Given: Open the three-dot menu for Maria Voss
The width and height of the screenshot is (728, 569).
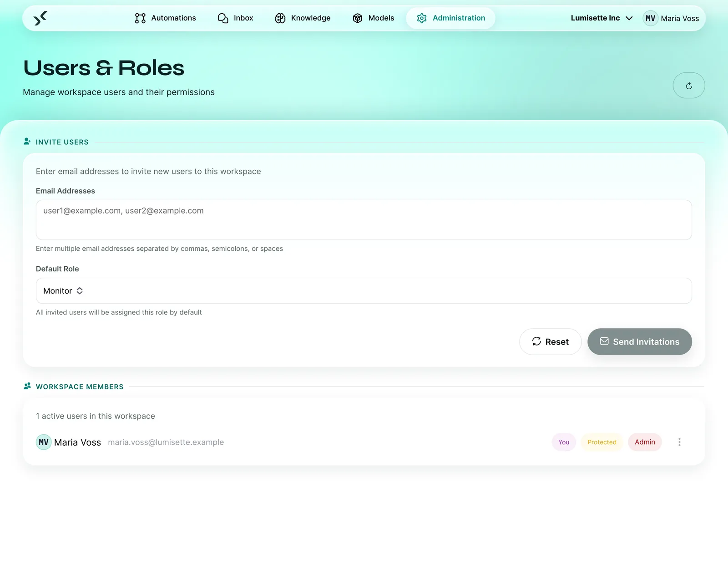Looking at the screenshot, I should click(x=679, y=442).
